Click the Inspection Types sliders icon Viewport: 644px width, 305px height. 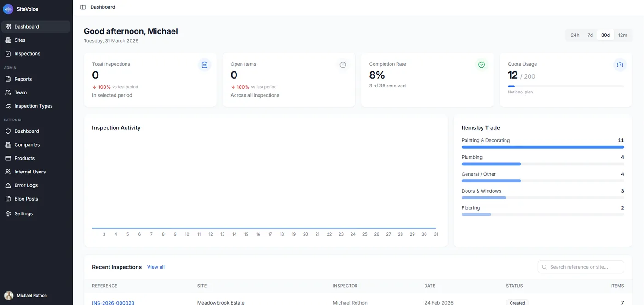8,106
